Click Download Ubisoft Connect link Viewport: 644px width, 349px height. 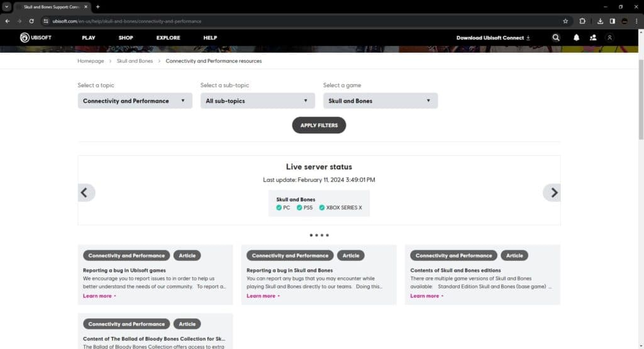click(x=493, y=38)
